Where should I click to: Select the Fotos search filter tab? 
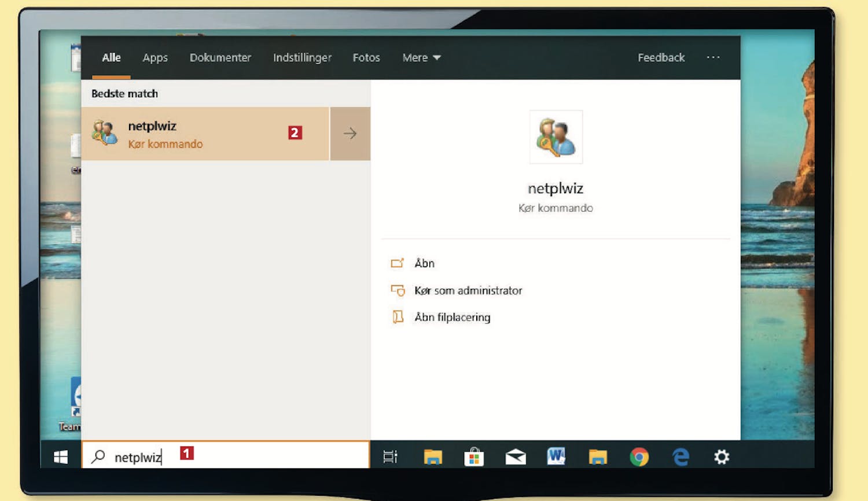tap(366, 58)
